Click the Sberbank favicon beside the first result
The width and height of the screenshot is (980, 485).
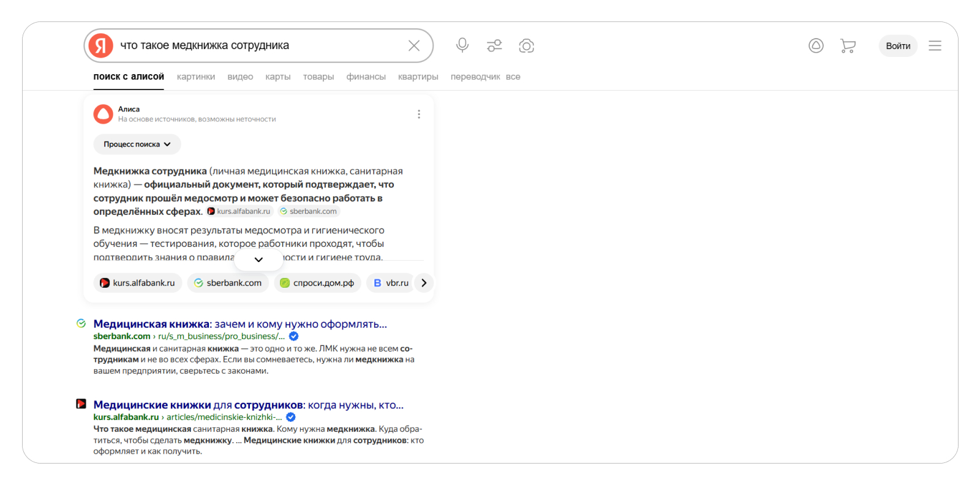[81, 323]
